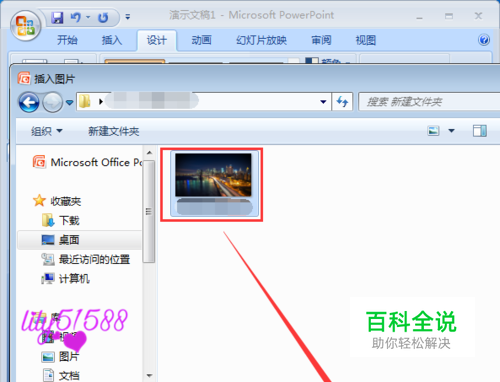This screenshot has width=500, height=382.
Task: Select Microsoft Office PowerPoint in the navigation pane
Action: click(x=87, y=162)
